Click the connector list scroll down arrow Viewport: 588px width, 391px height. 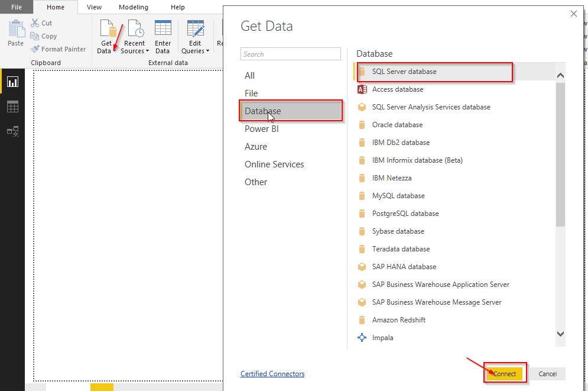click(x=560, y=334)
